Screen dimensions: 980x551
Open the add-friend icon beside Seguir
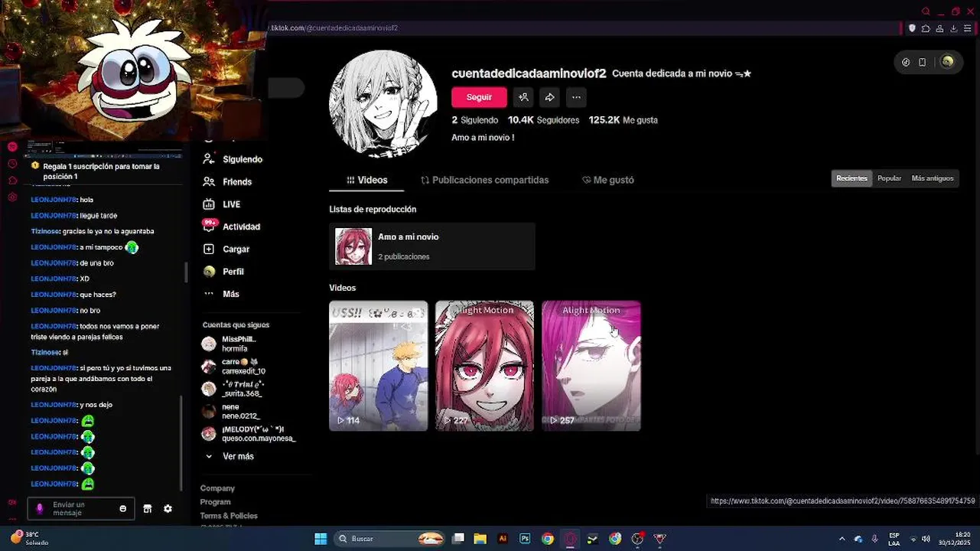(x=523, y=97)
